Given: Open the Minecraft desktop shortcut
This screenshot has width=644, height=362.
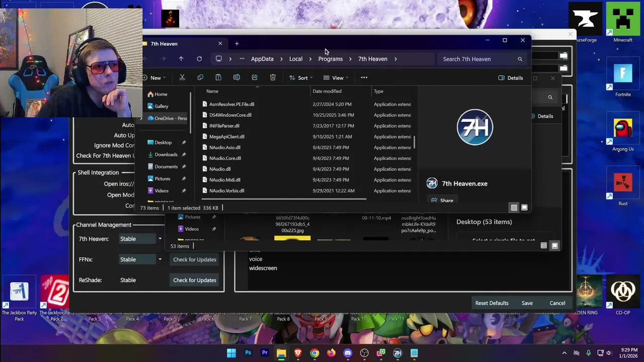Looking at the screenshot, I should click(623, 23).
